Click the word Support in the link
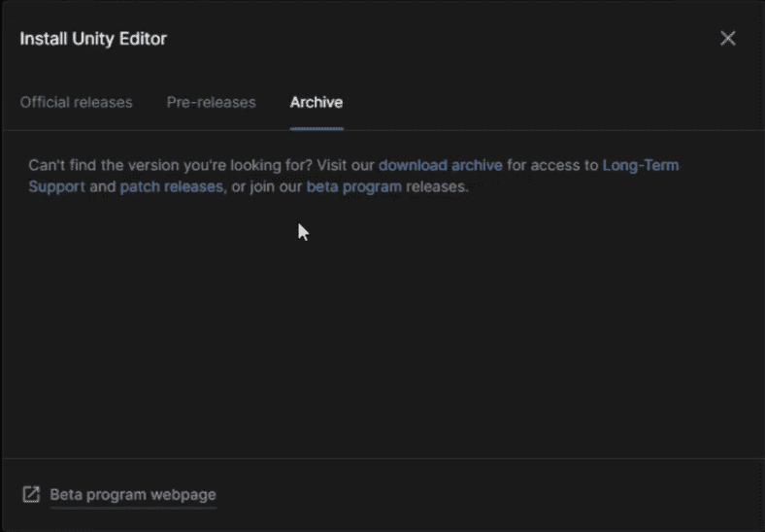The height and width of the screenshot is (532, 765). [56, 187]
